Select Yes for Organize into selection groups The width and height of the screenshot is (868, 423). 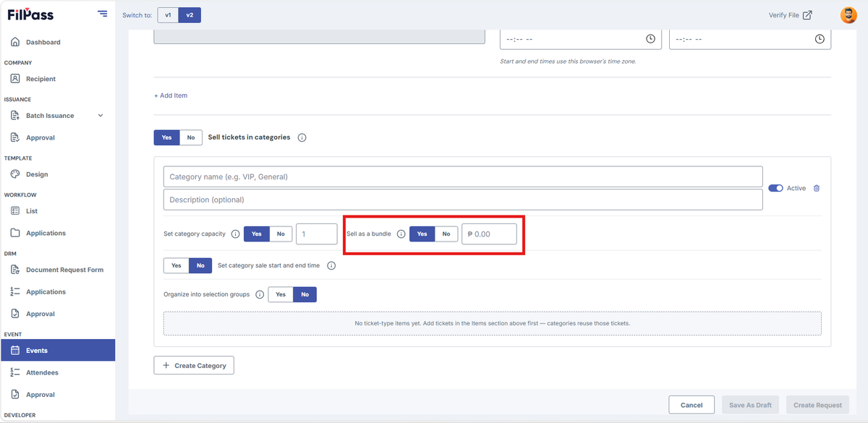click(281, 295)
